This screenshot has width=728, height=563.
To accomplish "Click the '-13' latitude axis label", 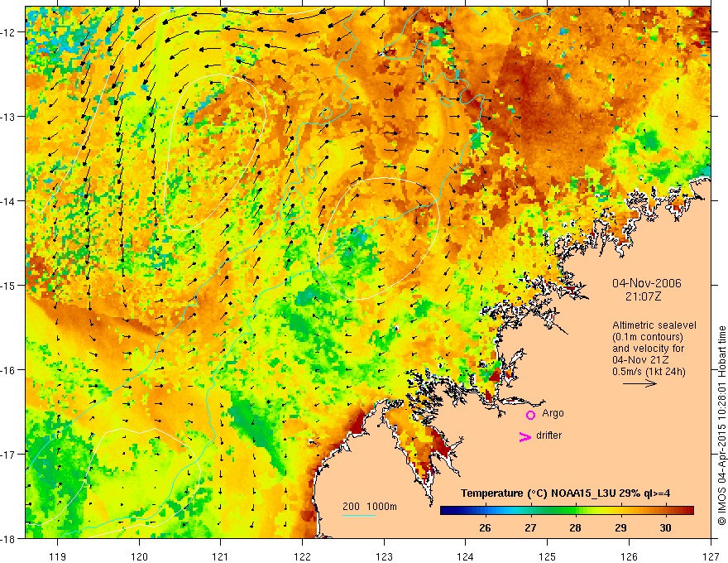I will [8, 117].
